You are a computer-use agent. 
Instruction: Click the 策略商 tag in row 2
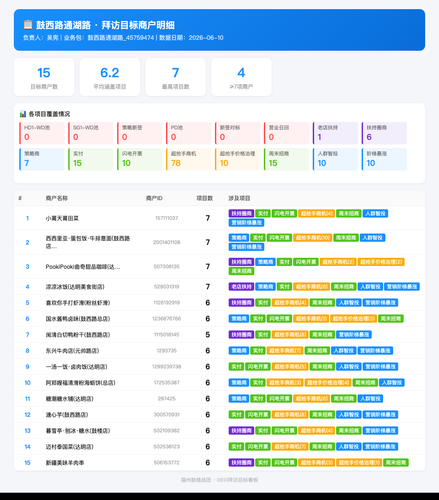[x=239, y=238]
